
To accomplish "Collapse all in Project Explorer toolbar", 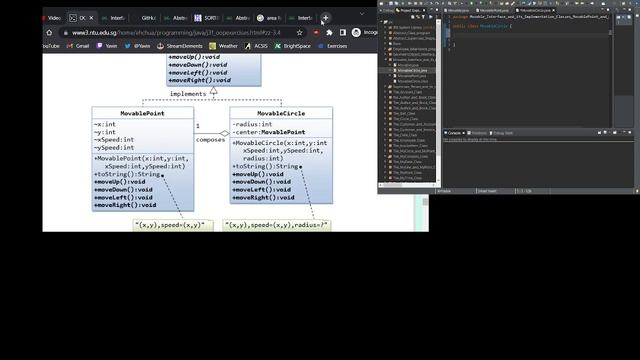I will [413, 17].
